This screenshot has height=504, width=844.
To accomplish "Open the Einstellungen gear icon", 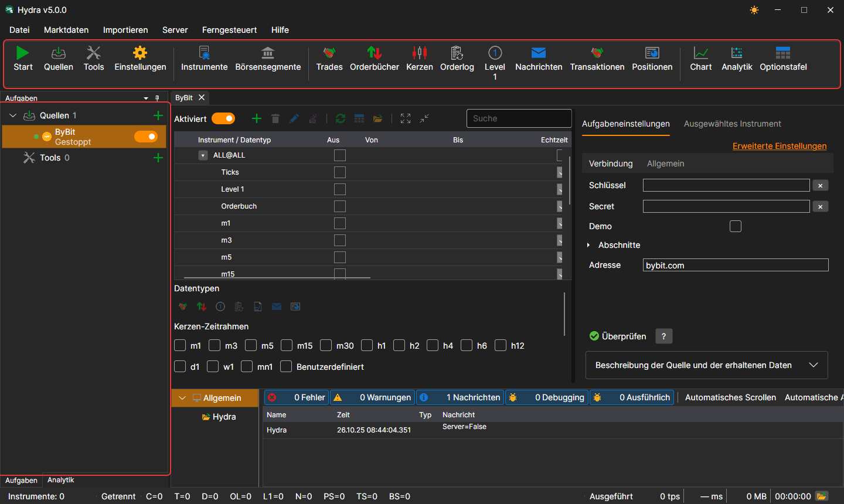I will coord(140,53).
